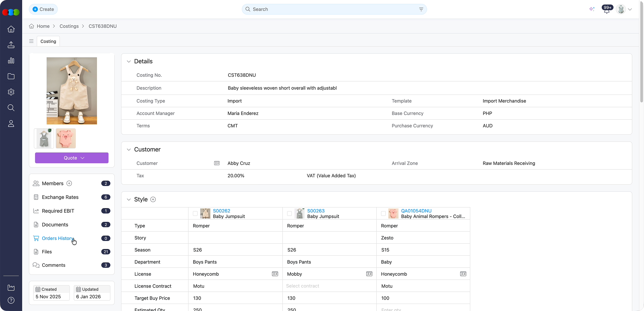Collapse the Customer section
This screenshot has width=644, height=311.
pyautogui.click(x=129, y=149)
